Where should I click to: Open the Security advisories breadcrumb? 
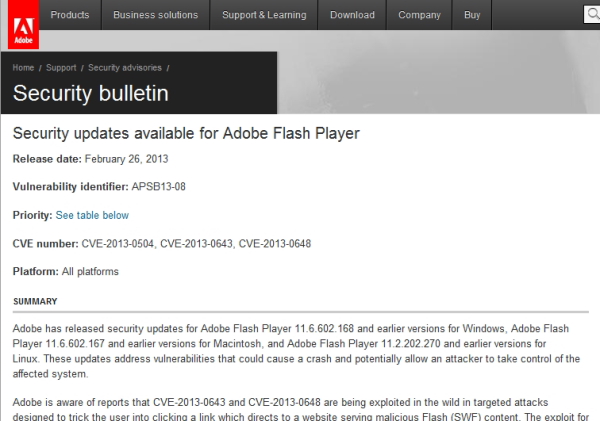(125, 68)
